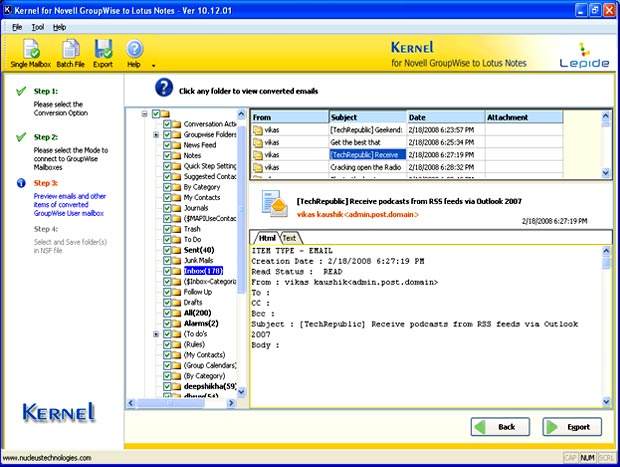This screenshot has width=620, height=467.
Task: Click the folder icon beside Follow Up
Action: point(177,292)
